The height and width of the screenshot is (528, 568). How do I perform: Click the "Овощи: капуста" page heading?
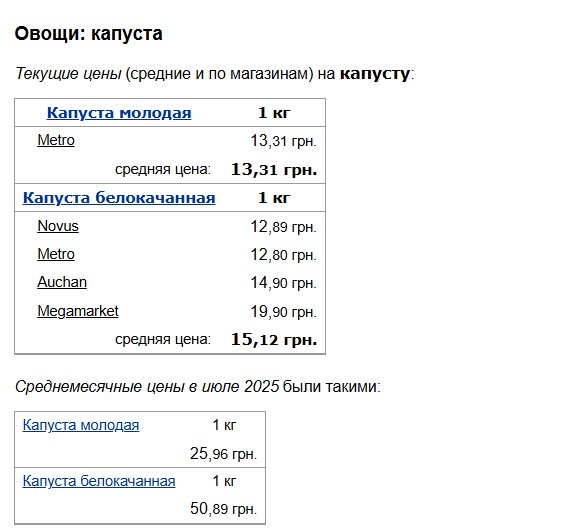[88, 34]
